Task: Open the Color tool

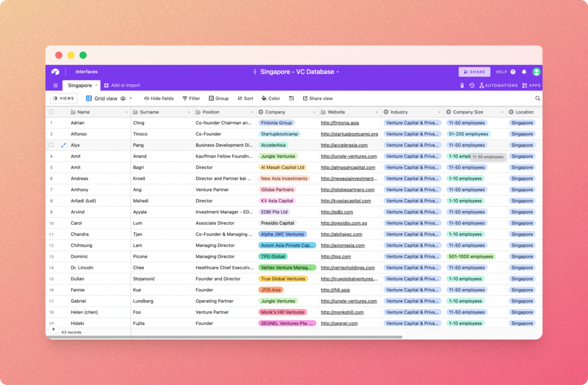Action: coord(271,98)
